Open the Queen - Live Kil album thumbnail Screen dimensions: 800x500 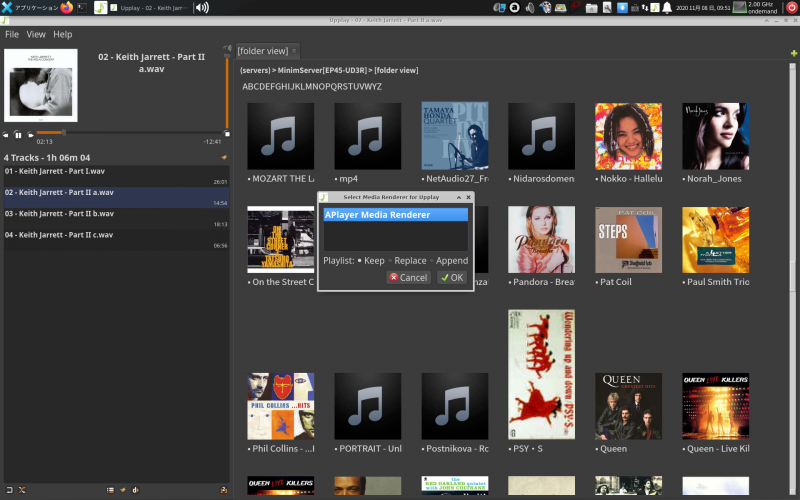tap(716, 406)
